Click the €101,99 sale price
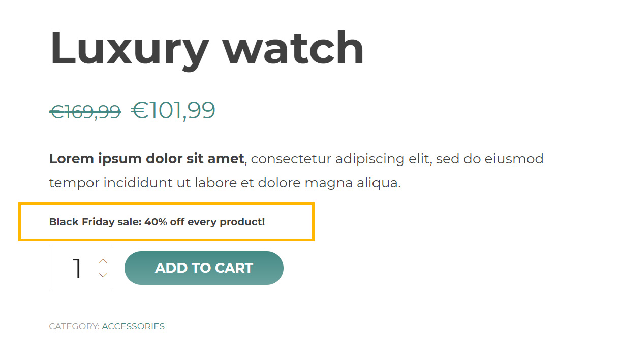Image resolution: width=621 pixels, height=364 pixels. pos(173,110)
